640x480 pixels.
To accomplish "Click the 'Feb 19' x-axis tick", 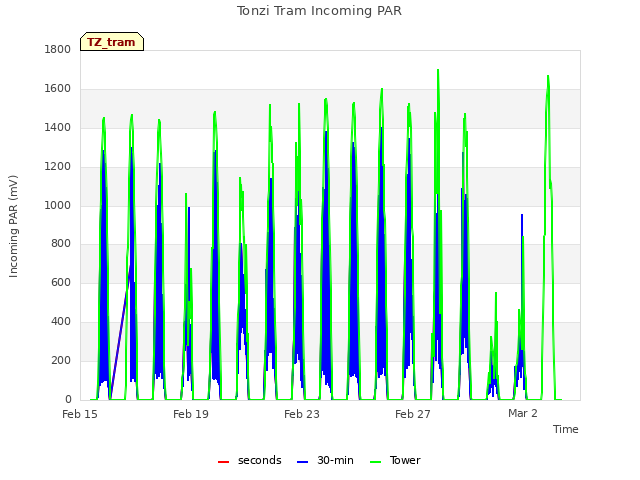I will tap(191, 414).
